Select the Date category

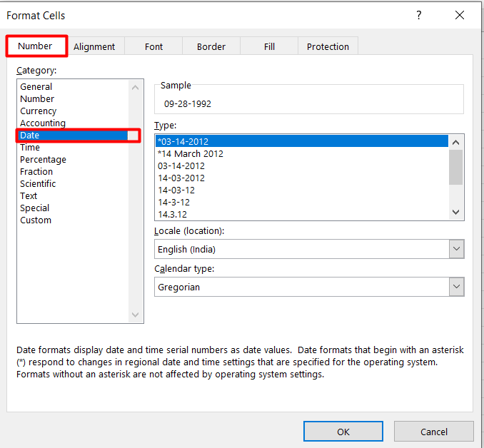(x=73, y=135)
